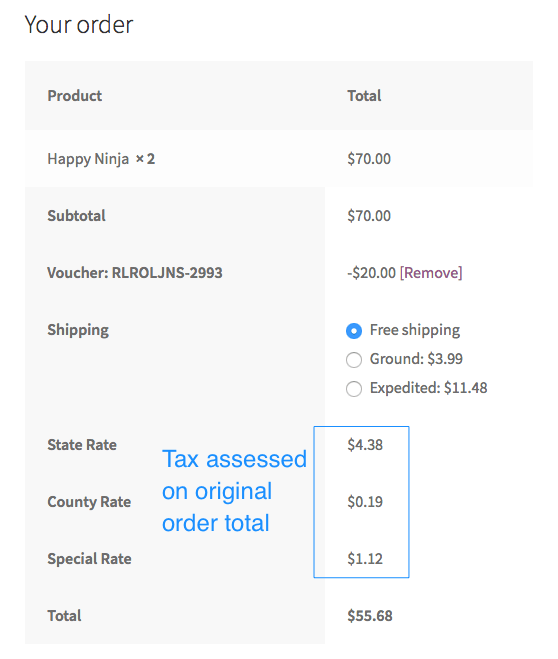Viewport: 558px width, 659px height.
Task: Click the -$20.00 voucher discount amount
Action: (x=371, y=273)
